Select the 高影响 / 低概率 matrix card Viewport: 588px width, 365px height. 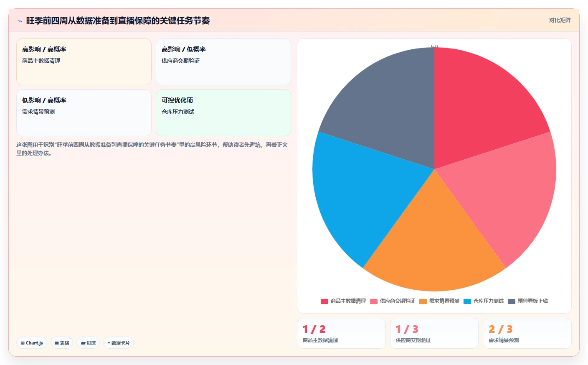point(223,62)
